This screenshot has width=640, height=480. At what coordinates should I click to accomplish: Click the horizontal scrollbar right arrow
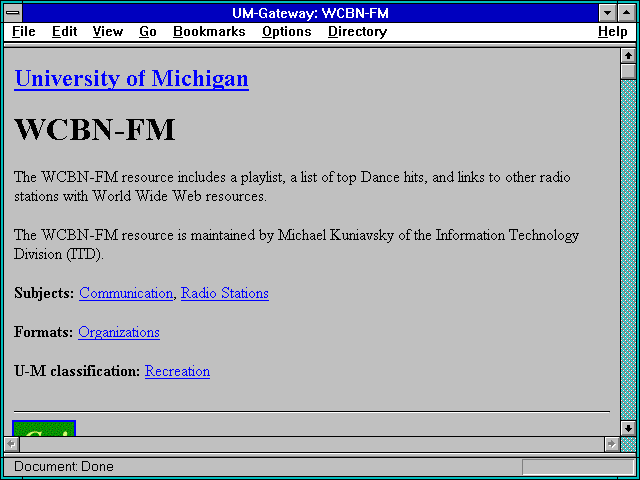[612, 444]
